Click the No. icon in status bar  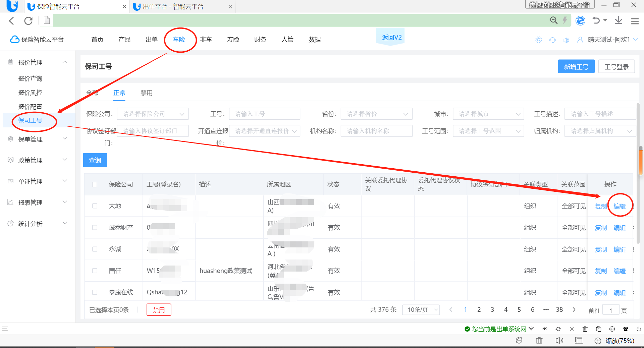coord(545,329)
